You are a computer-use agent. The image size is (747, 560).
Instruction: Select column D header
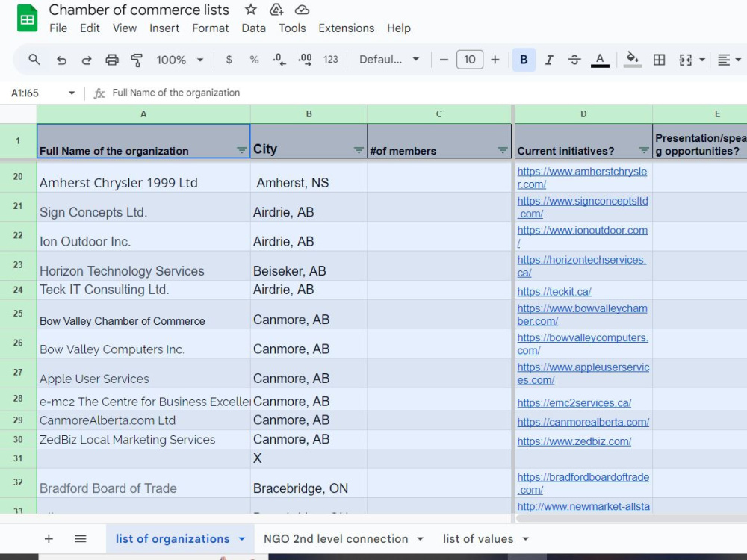pyautogui.click(x=583, y=114)
